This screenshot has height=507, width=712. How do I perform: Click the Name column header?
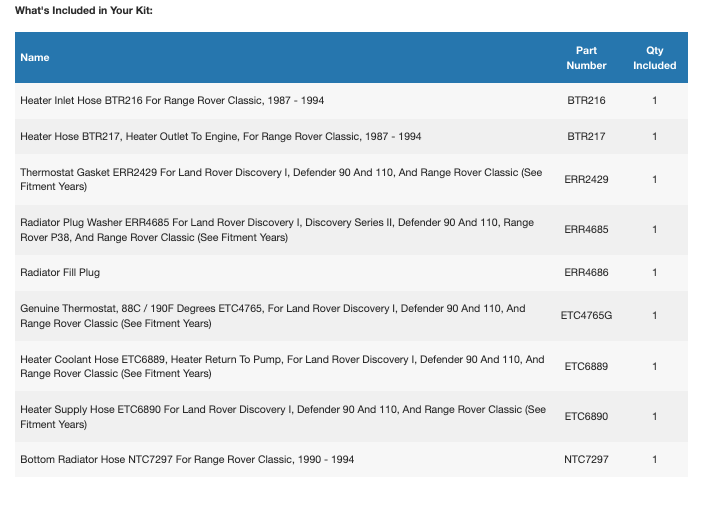(x=35, y=58)
